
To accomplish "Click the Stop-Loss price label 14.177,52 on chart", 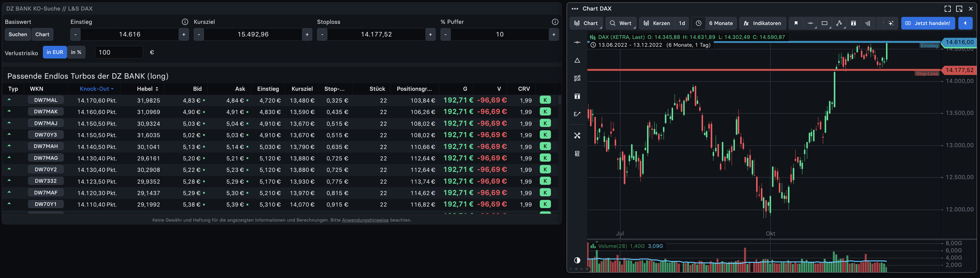I will click(x=959, y=70).
